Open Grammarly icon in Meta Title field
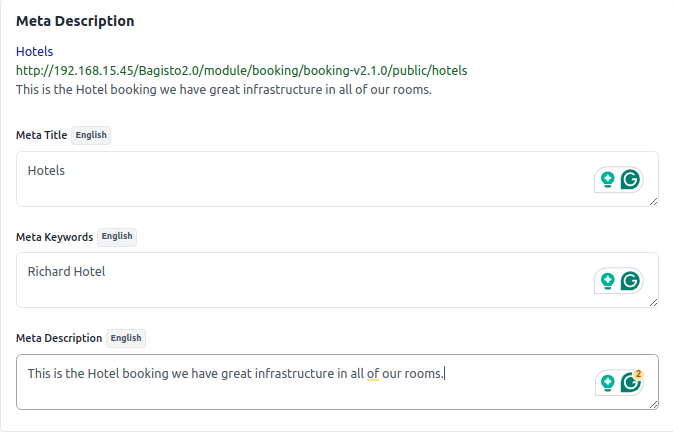 [630, 180]
